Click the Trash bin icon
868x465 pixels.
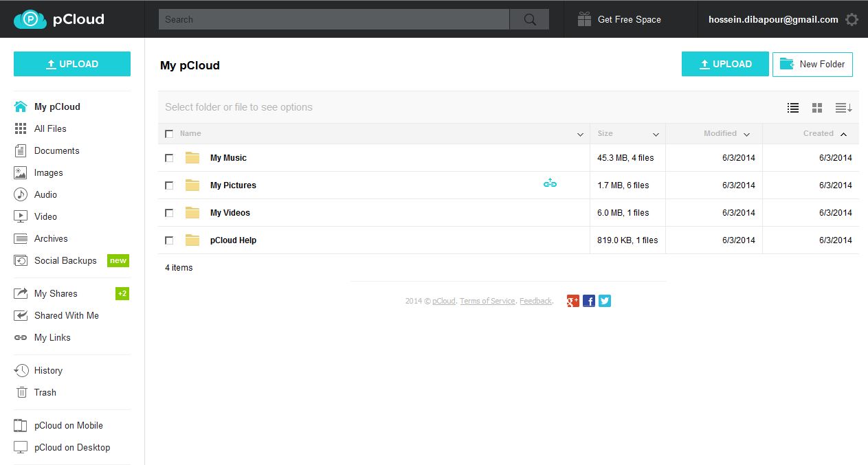tap(21, 392)
